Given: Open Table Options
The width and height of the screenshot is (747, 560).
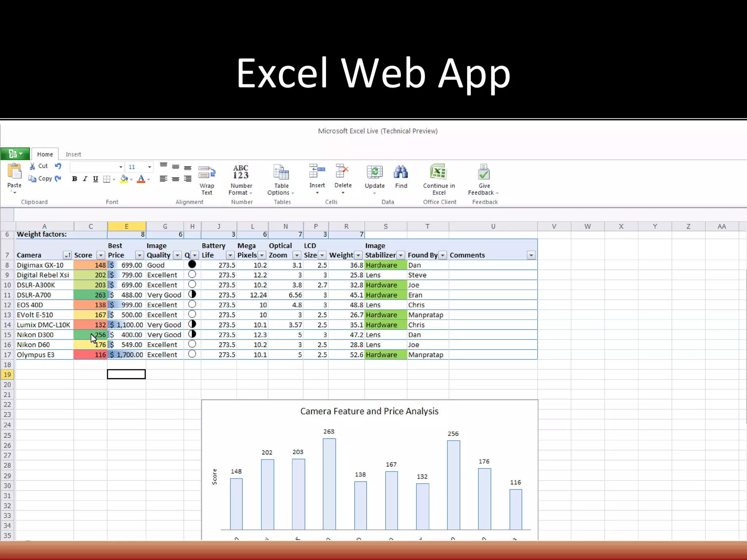Looking at the screenshot, I should pos(281,180).
